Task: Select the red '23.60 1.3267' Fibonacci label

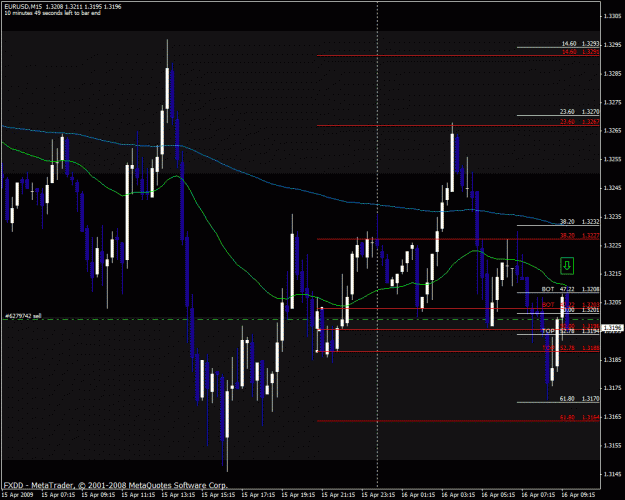Action: (x=580, y=122)
